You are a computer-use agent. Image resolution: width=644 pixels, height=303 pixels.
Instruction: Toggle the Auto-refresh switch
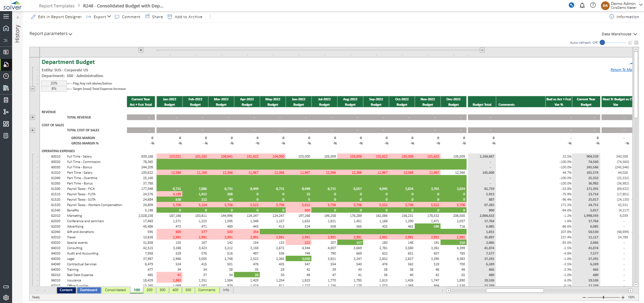click(603, 42)
